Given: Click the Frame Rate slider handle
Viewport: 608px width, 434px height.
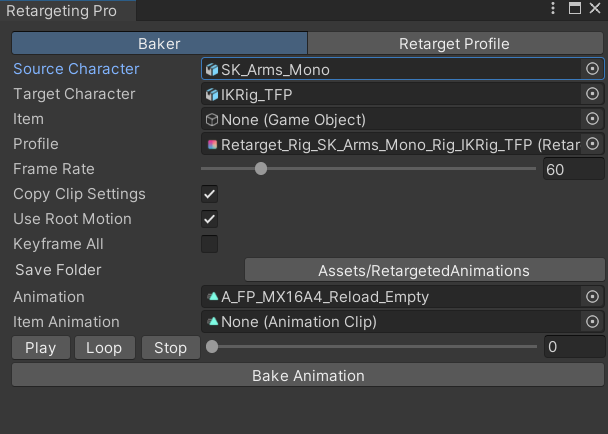Looking at the screenshot, I should (x=261, y=169).
